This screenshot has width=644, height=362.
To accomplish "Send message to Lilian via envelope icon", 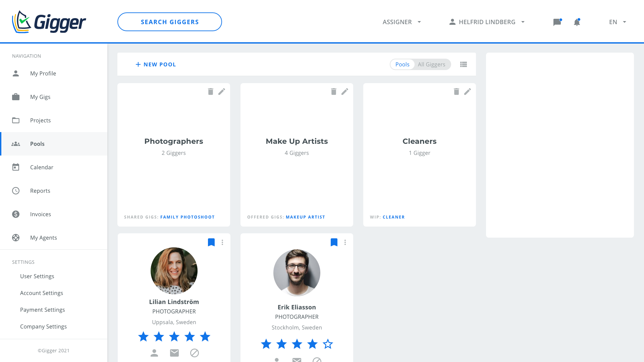I will pyautogui.click(x=174, y=353).
